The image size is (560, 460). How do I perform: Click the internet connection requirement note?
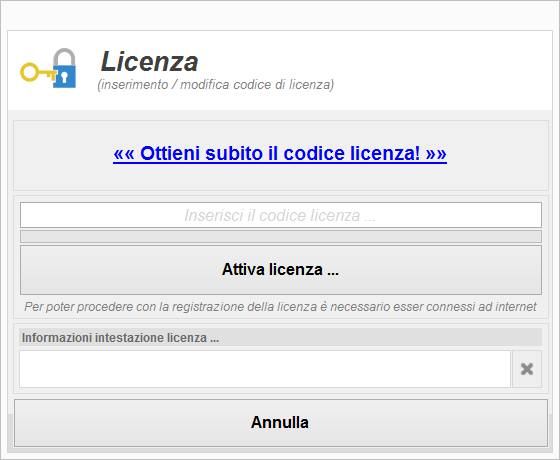pos(280,307)
